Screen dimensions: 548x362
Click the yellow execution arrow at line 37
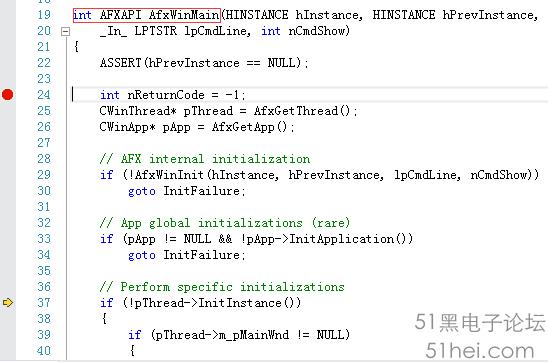(8, 303)
